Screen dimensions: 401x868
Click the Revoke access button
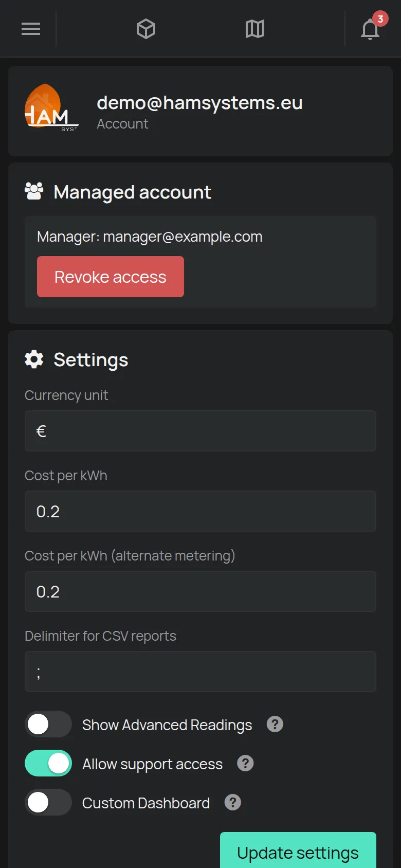111,277
